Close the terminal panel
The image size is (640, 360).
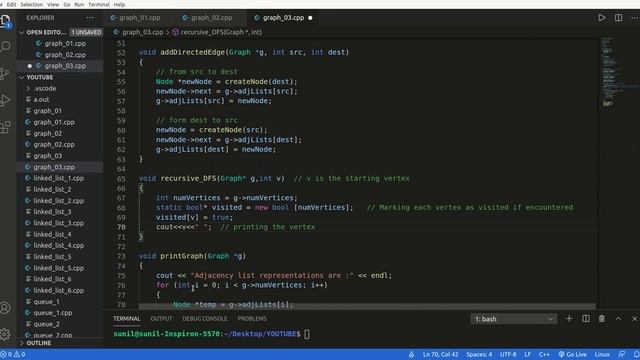[634, 319]
